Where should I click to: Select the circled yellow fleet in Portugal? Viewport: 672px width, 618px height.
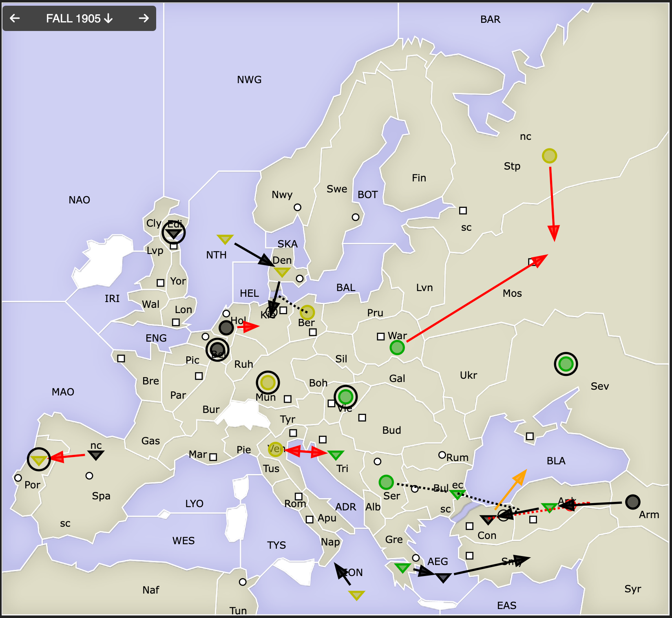click(39, 459)
